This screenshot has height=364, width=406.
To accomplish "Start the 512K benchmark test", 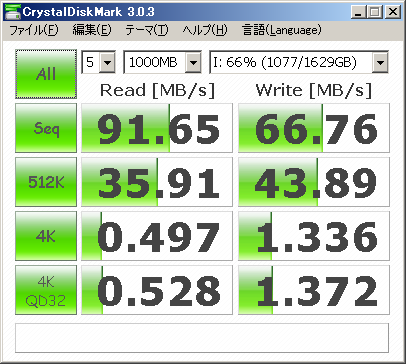I will tap(46, 182).
